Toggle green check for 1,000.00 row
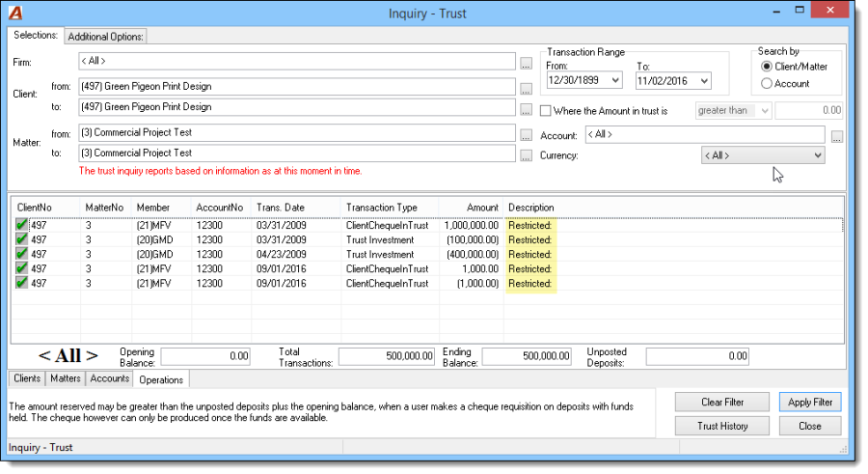868x474 pixels. pos(21,267)
